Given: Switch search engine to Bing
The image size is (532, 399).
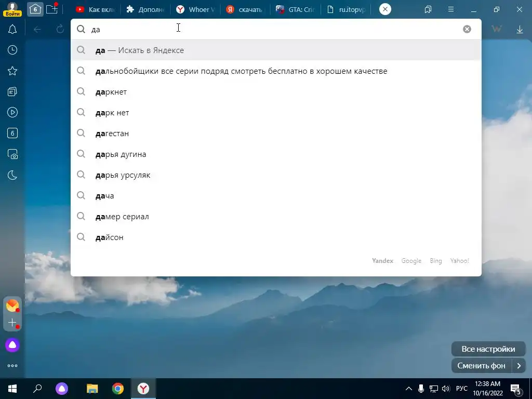Looking at the screenshot, I should pyautogui.click(x=436, y=261).
